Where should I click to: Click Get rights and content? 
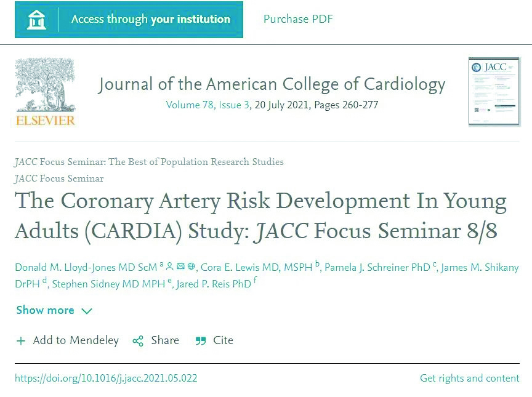(x=470, y=379)
